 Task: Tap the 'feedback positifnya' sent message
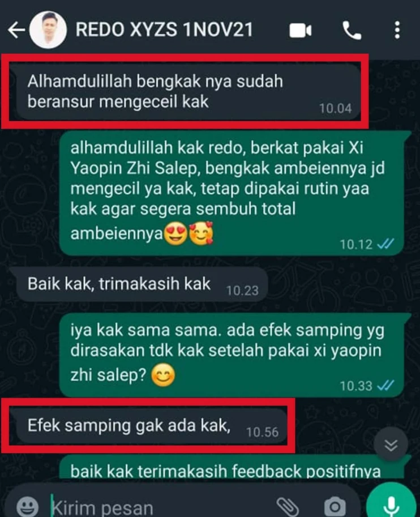coord(233,467)
